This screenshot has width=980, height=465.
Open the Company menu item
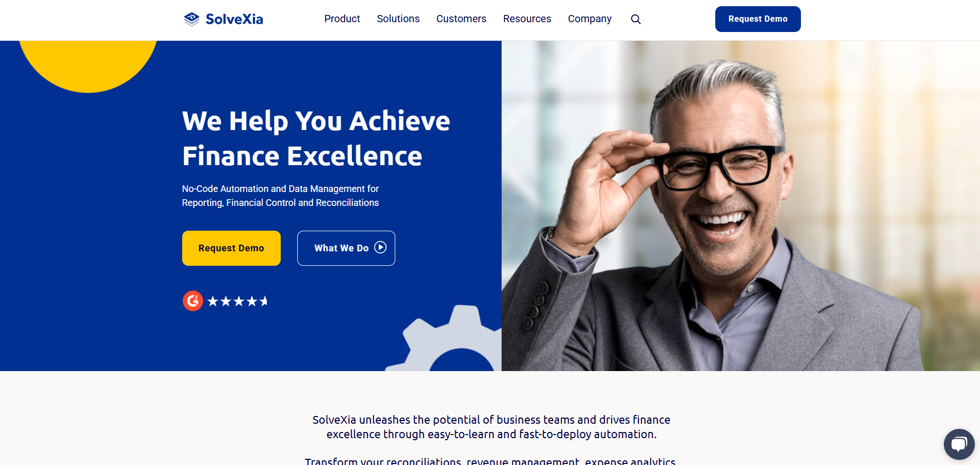tap(589, 19)
